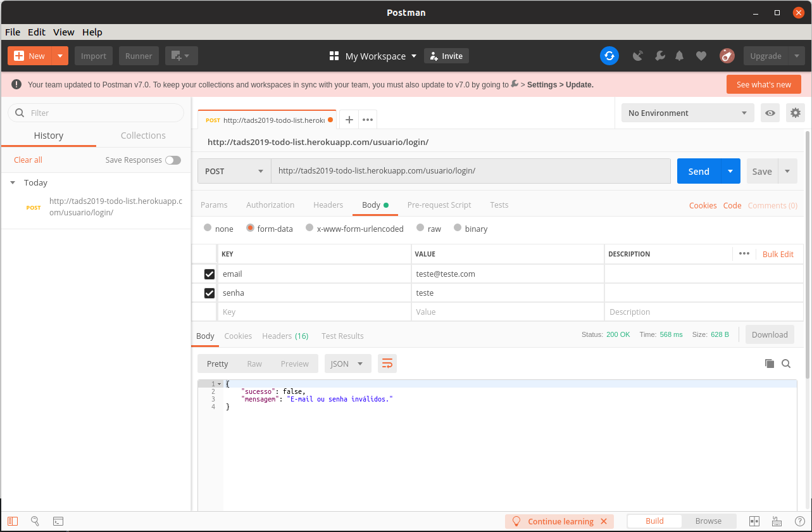Search within the response body
Viewport: 812px width, 532px height.
click(x=786, y=364)
